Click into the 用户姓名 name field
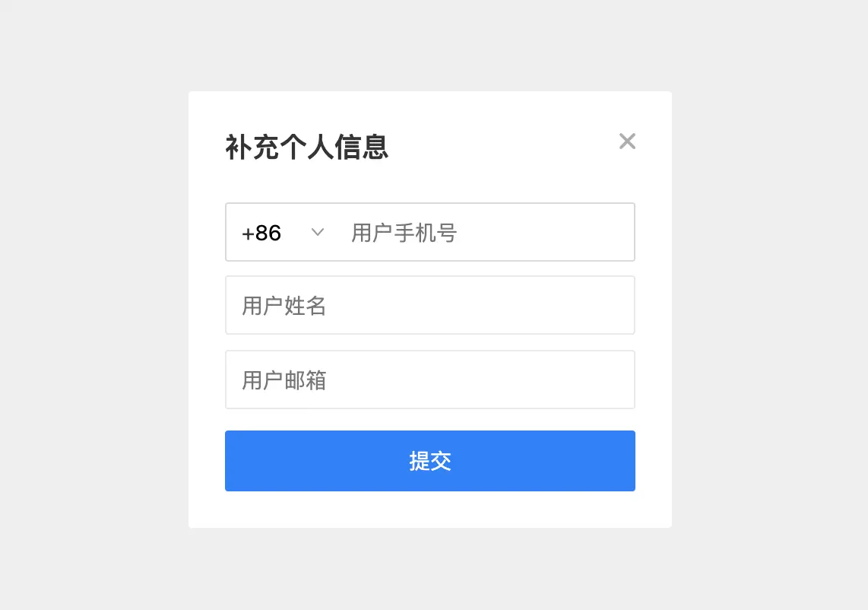Image resolution: width=868 pixels, height=610 pixels. [430, 305]
